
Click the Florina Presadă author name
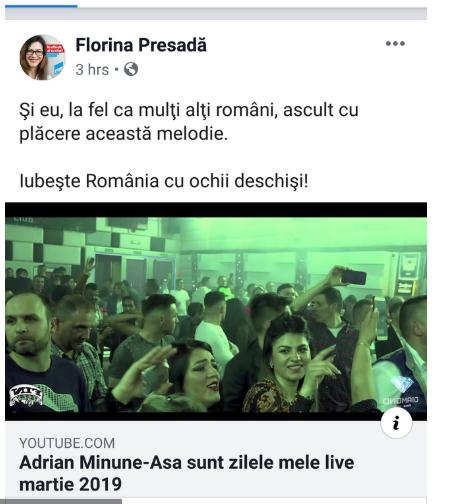click(x=141, y=45)
